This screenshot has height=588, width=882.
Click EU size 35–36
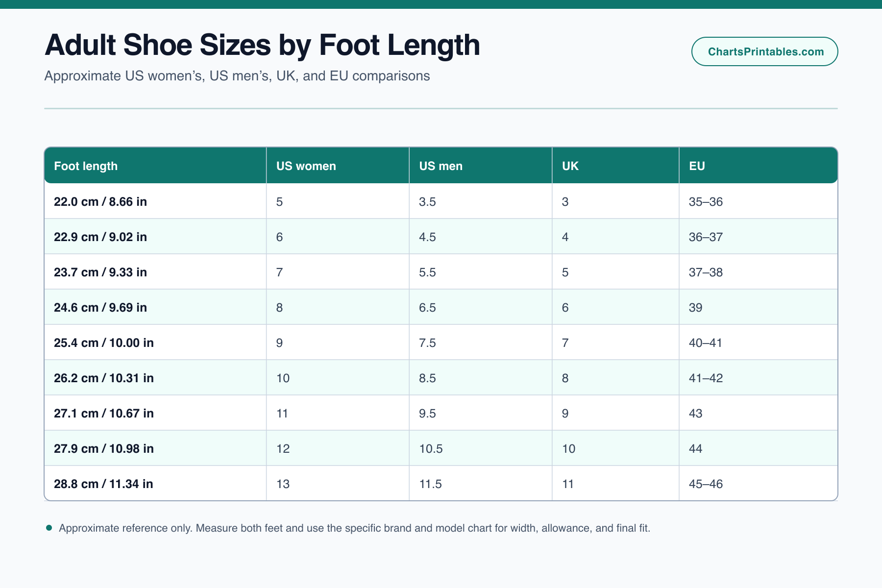pyautogui.click(x=759, y=201)
